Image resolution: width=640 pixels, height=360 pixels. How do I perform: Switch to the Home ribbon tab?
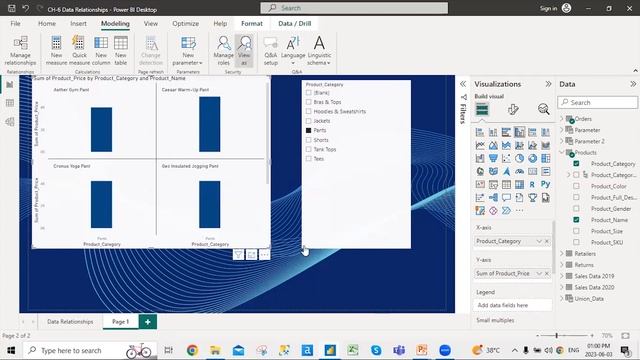coord(47,24)
